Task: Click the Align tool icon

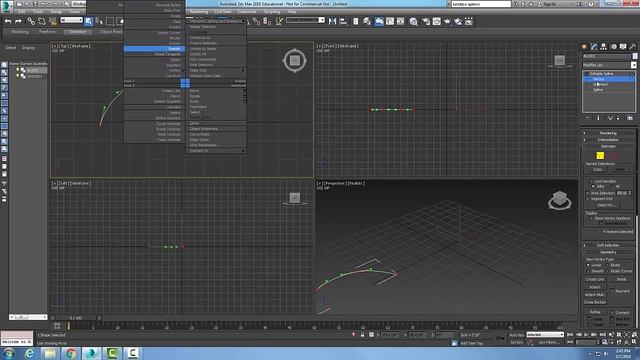Action: coord(343,21)
